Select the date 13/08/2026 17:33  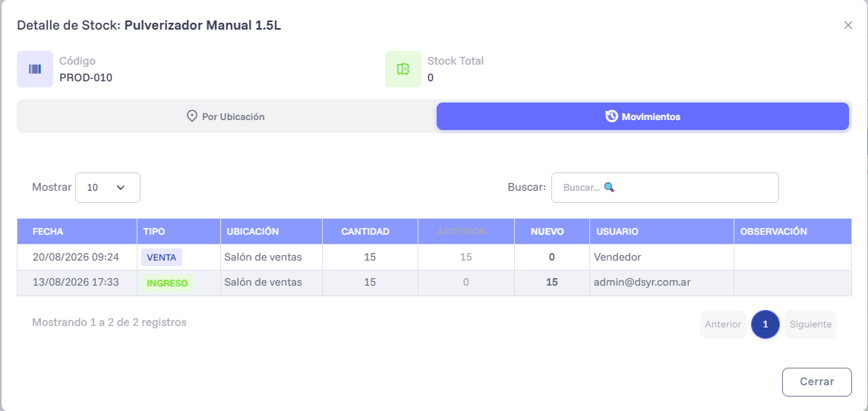click(76, 283)
